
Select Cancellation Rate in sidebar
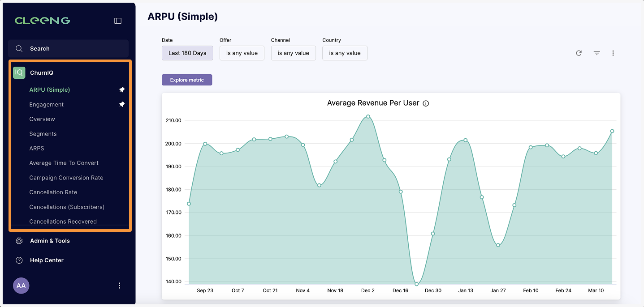pyautogui.click(x=53, y=192)
